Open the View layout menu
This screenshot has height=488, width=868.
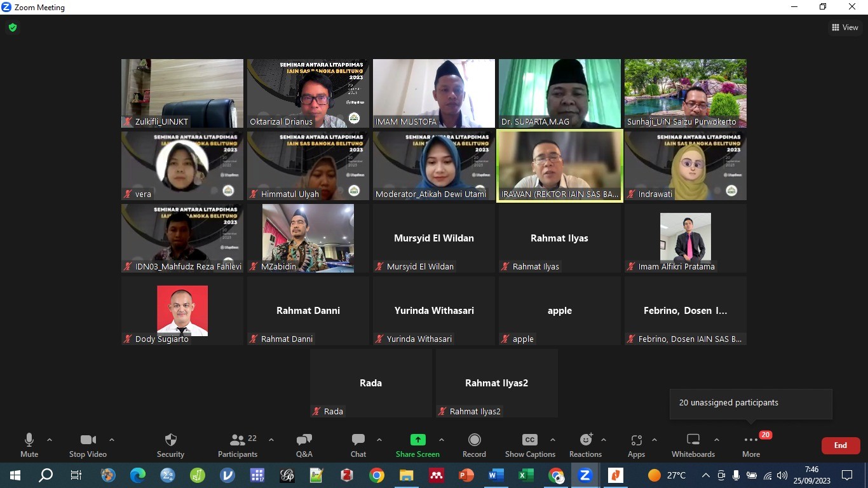coord(845,27)
